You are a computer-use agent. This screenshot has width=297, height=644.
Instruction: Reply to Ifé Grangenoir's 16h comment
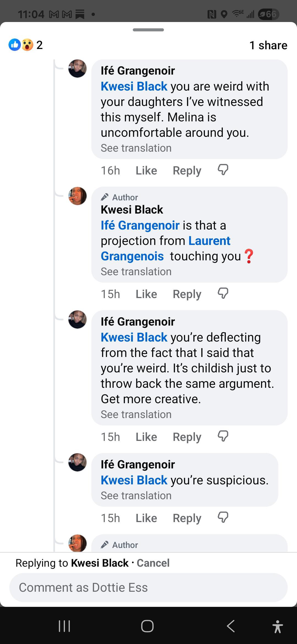[187, 171]
